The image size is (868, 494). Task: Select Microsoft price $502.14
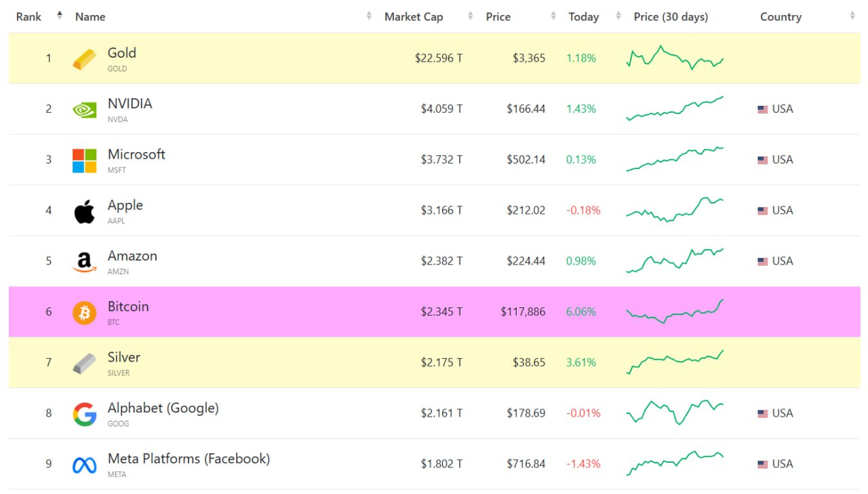526,160
